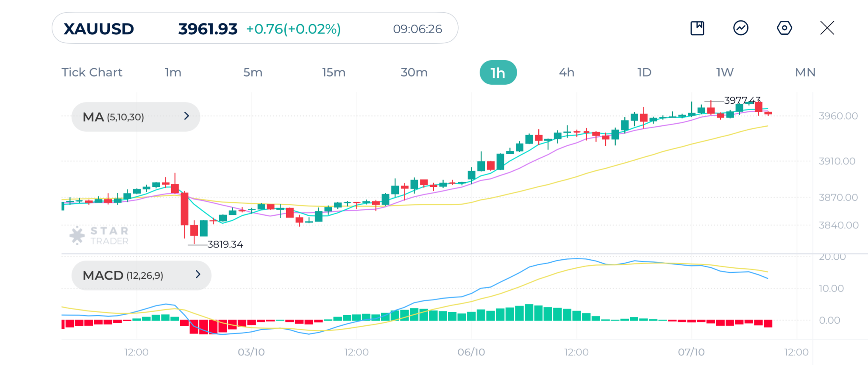Click the XAUUSD symbol name
This screenshot has height=383, width=868.
coord(99,29)
